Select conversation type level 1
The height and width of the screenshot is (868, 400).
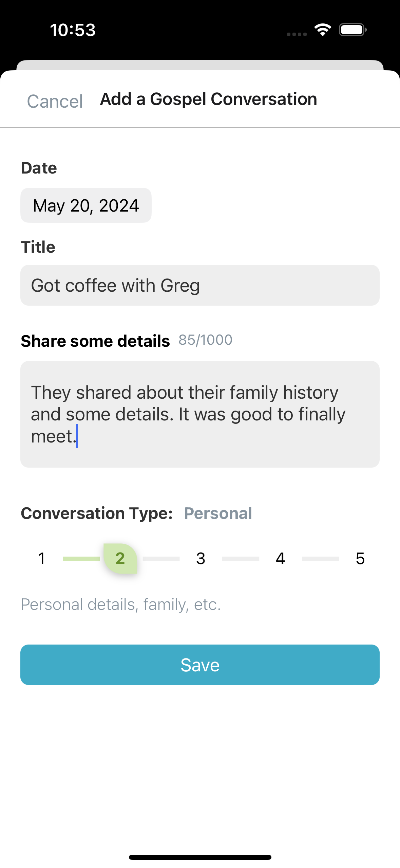41,559
